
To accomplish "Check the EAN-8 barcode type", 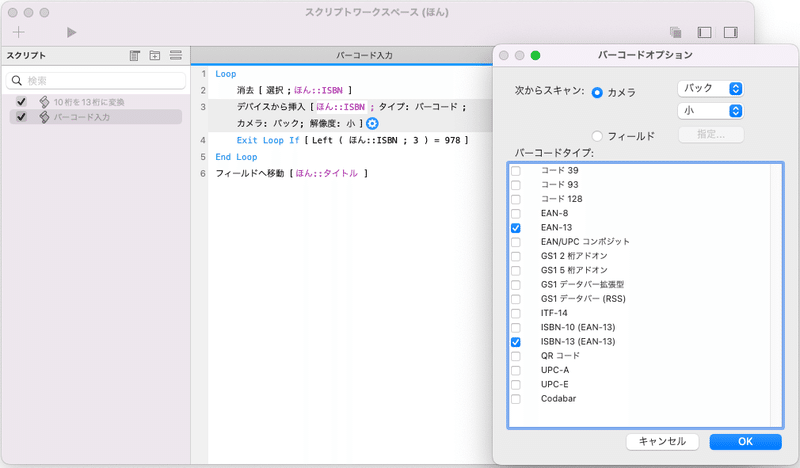I will [x=516, y=213].
